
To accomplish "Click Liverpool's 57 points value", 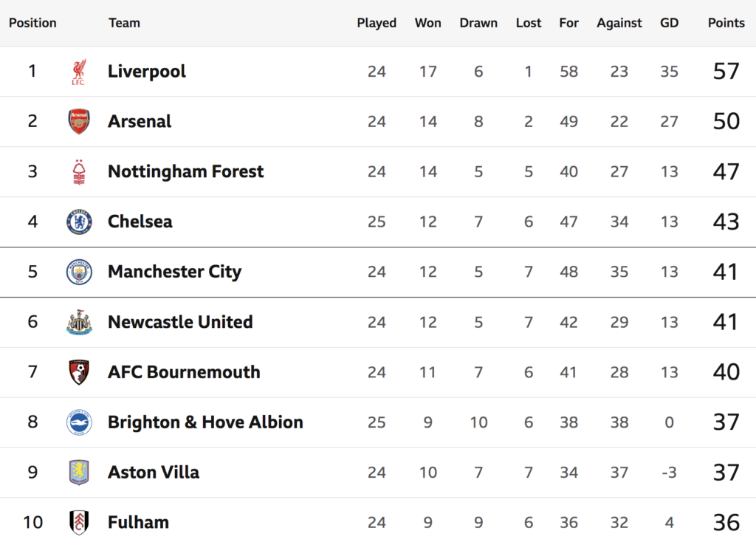I will pos(726,72).
